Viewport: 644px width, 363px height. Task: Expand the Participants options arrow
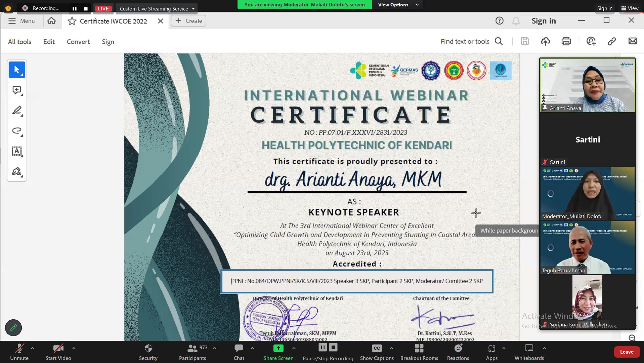(215, 348)
